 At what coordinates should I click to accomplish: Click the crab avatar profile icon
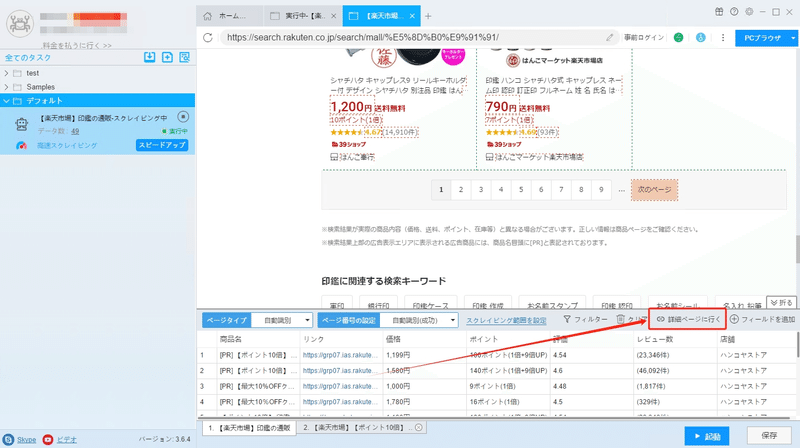pyautogui.click(x=20, y=23)
